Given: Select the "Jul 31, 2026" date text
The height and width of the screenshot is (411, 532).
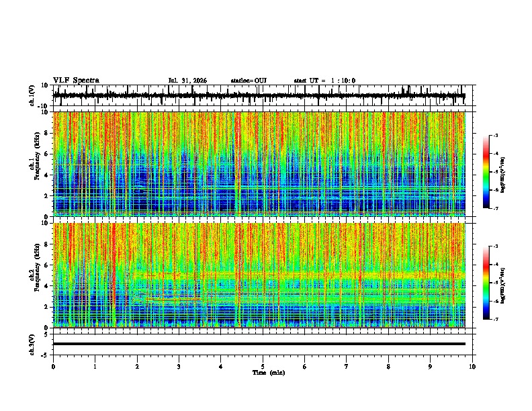Looking at the screenshot, I should click(x=187, y=81).
